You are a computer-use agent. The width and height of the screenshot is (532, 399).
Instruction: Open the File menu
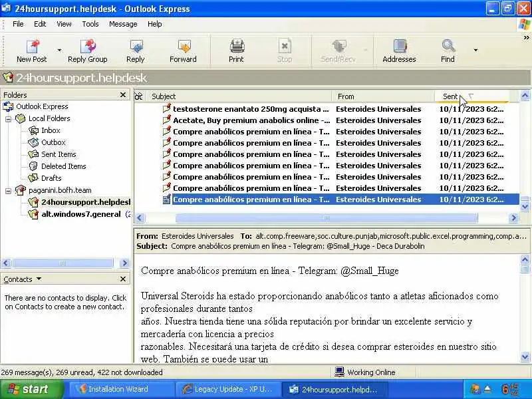click(18, 24)
